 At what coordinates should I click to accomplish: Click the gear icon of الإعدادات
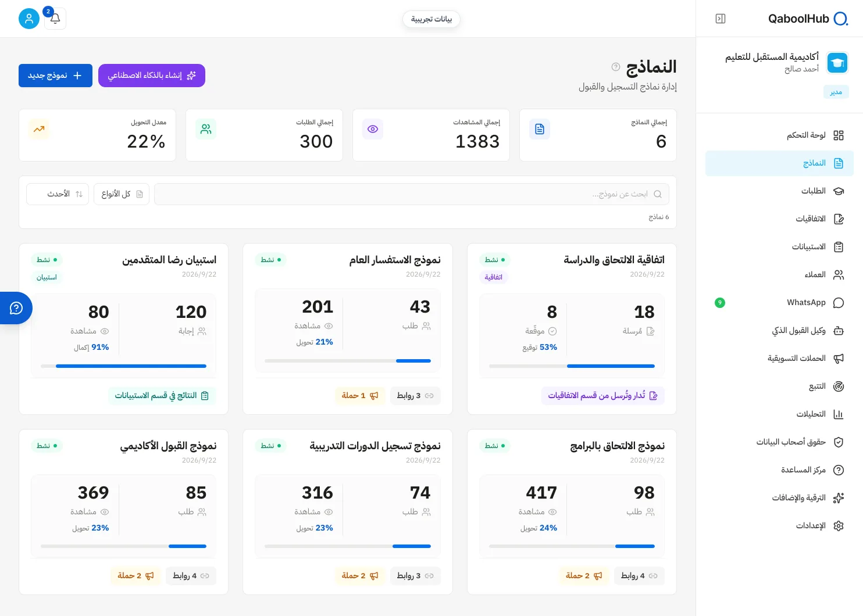pos(839,526)
